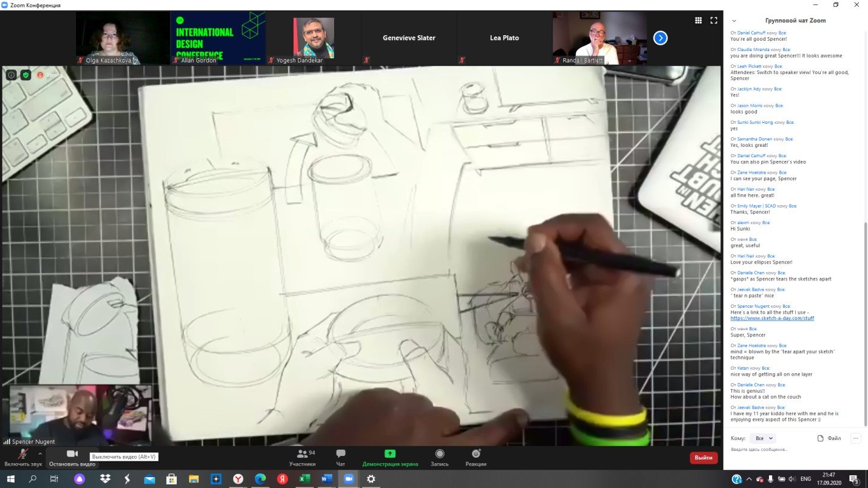Unmute microphone with Включить звук button
The height and width of the screenshot is (488, 868).
point(22,458)
